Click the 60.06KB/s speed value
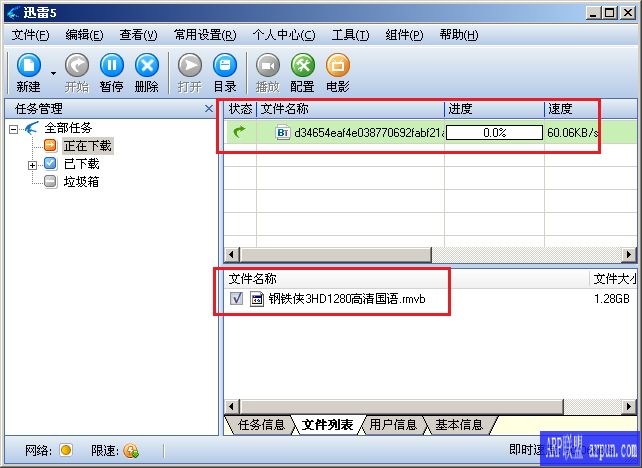Image resolution: width=642 pixels, height=468 pixels. point(573,133)
